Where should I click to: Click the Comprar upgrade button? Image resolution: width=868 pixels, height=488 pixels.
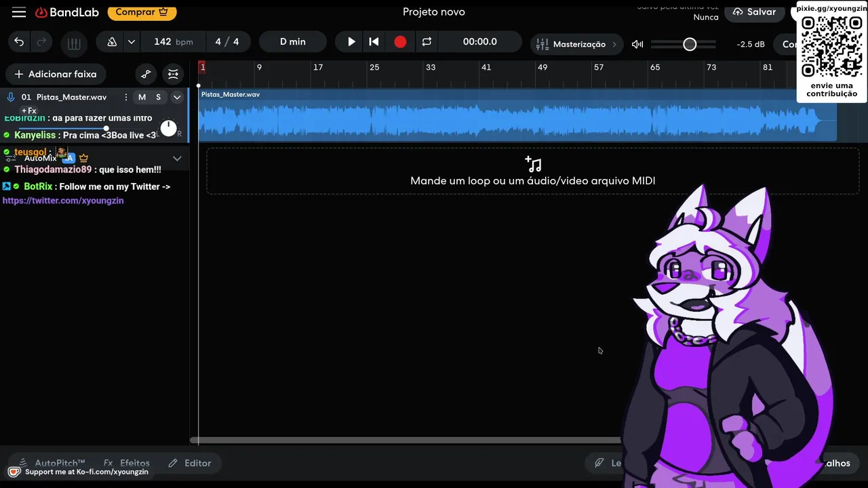click(x=142, y=12)
